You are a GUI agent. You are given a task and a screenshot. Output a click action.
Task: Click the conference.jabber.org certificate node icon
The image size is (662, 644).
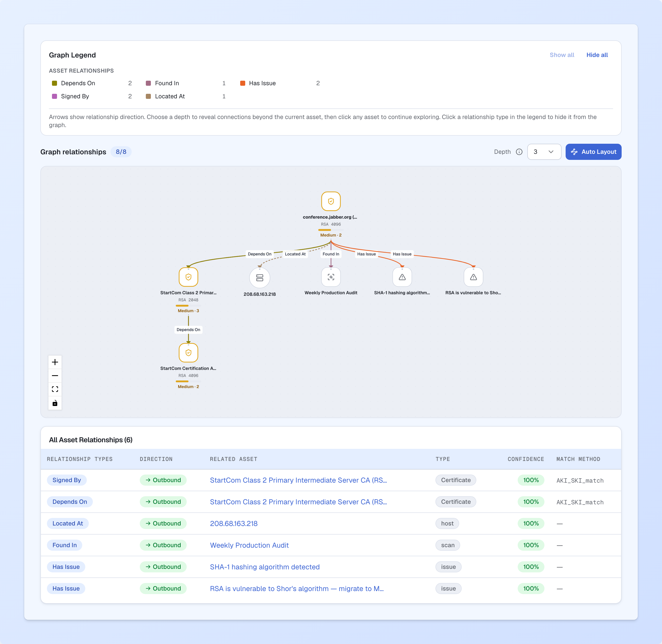click(x=331, y=201)
